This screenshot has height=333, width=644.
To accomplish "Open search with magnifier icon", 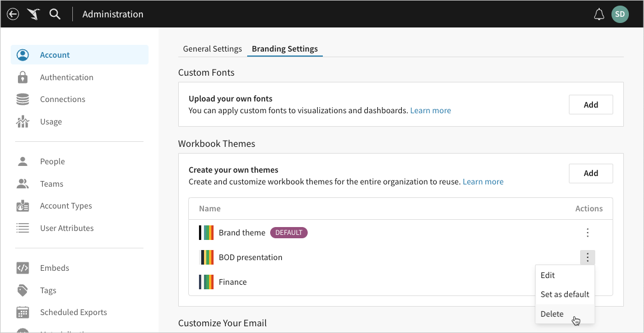I will point(55,15).
